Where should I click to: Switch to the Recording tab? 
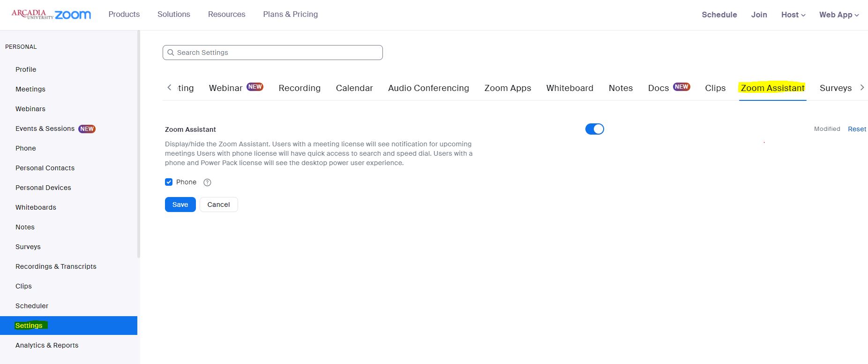pos(299,88)
